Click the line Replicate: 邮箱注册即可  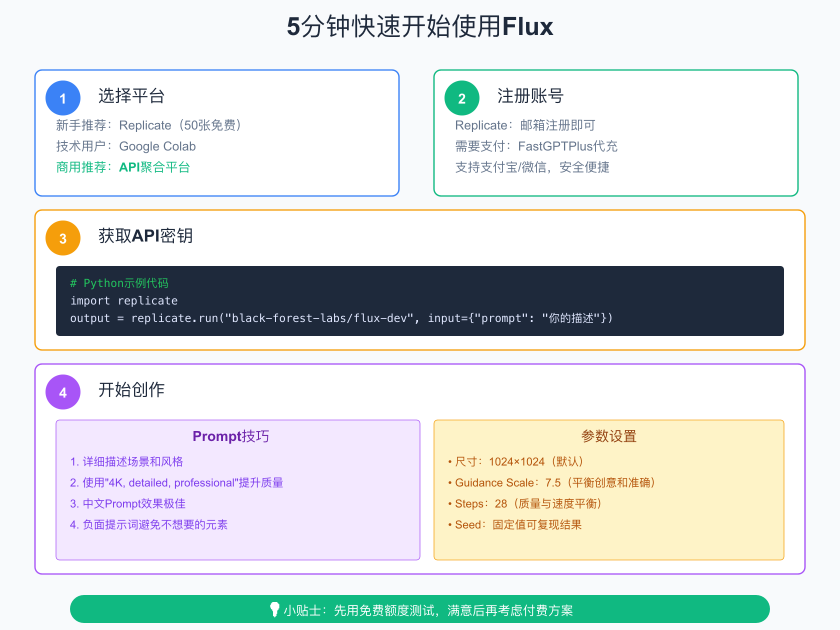coord(525,125)
